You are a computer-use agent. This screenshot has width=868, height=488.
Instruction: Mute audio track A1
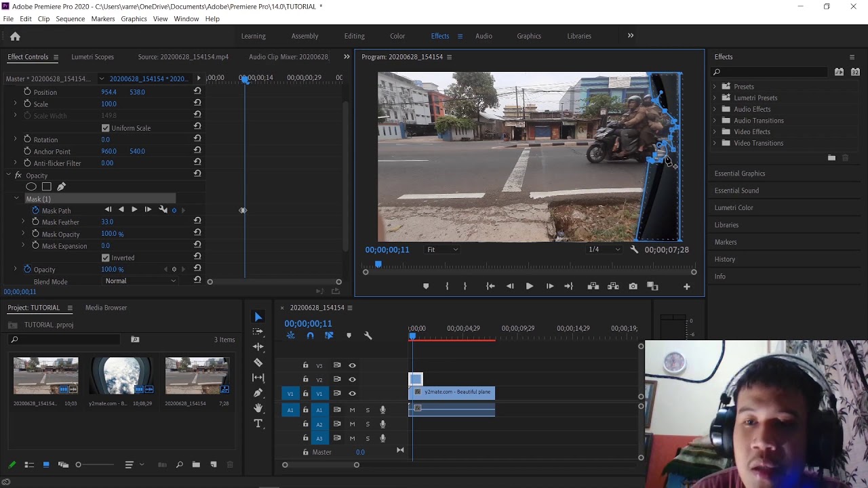352,409
